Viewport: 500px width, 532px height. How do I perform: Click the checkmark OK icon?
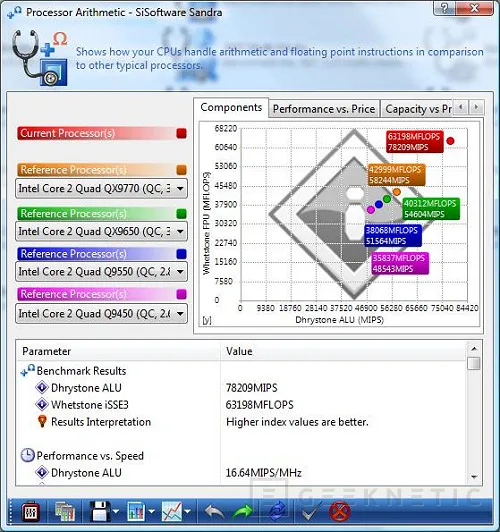[311, 511]
